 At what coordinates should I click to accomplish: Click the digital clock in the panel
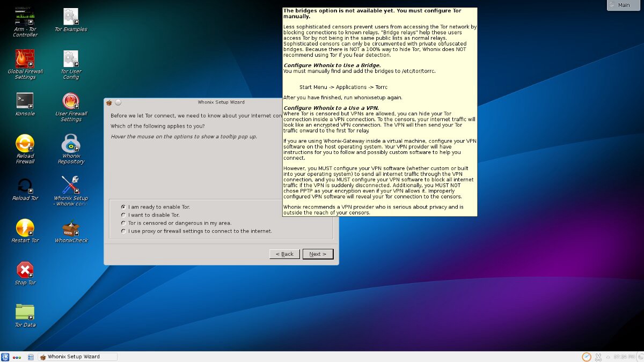[624, 357]
